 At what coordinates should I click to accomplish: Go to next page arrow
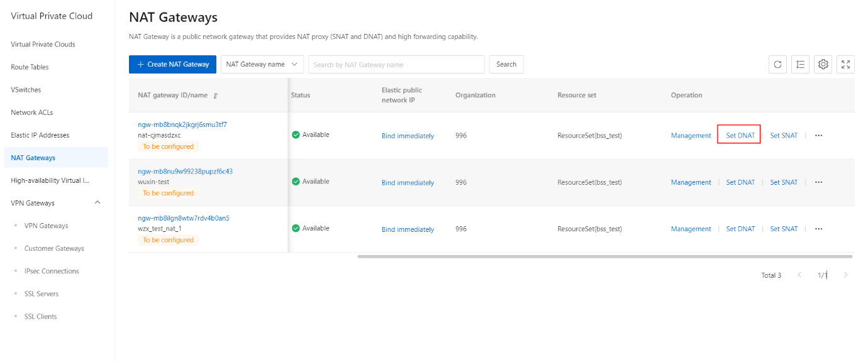click(x=846, y=275)
